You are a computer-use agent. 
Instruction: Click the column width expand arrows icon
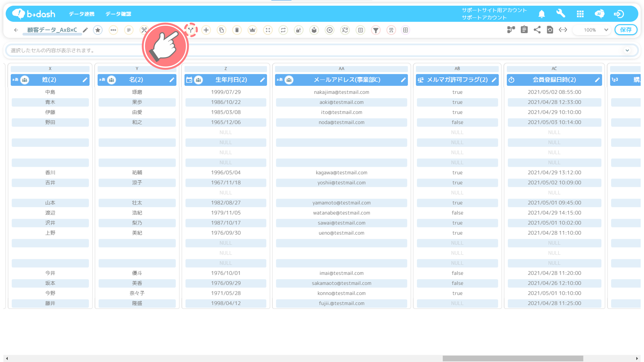(x=563, y=30)
